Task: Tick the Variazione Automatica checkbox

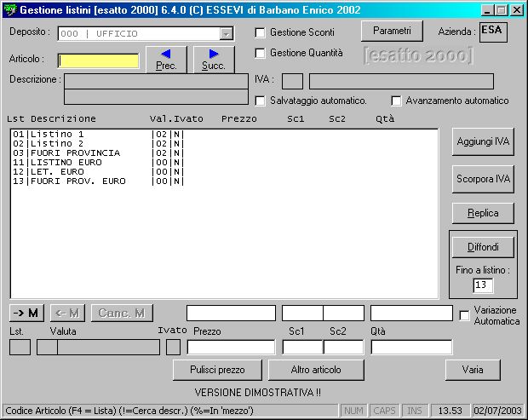Action: coord(464,316)
